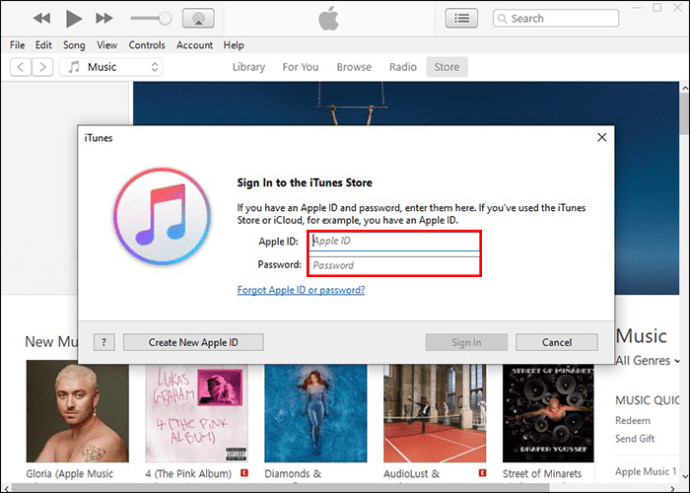Open the Diamonds & album cover
Viewport: 690px width, 493px height.
click(316, 413)
